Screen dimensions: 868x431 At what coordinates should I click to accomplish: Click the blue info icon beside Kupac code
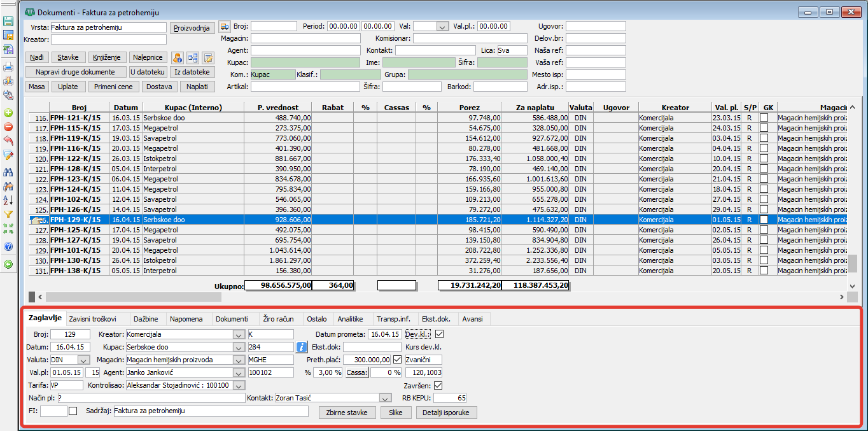click(x=302, y=347)
